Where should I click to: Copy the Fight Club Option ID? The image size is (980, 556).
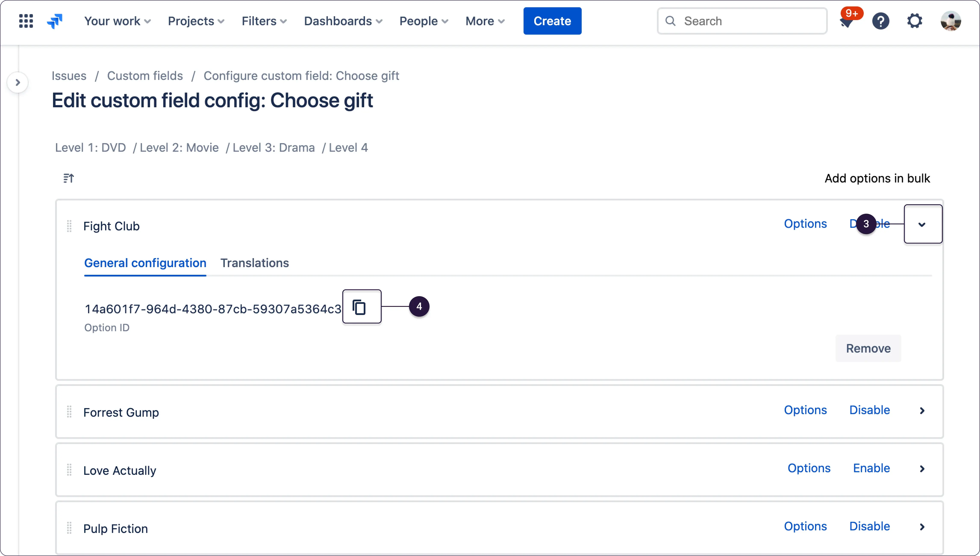click(361, 307)
